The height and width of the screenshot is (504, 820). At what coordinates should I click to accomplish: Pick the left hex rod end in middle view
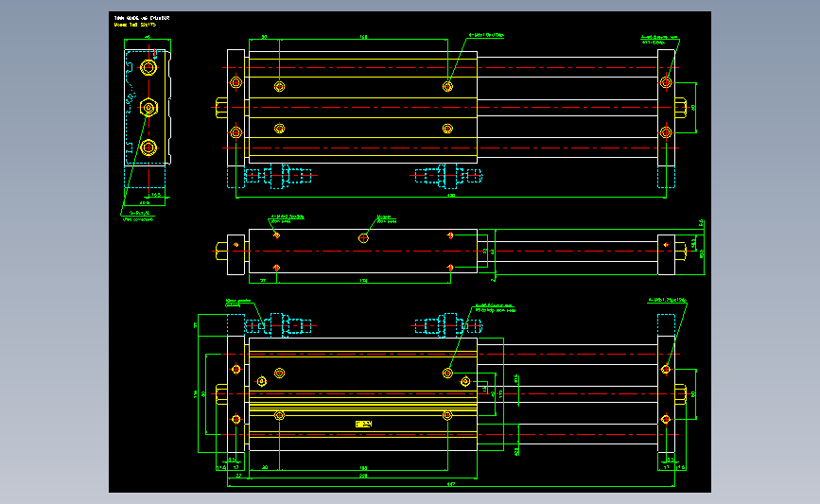coord(221,251)
